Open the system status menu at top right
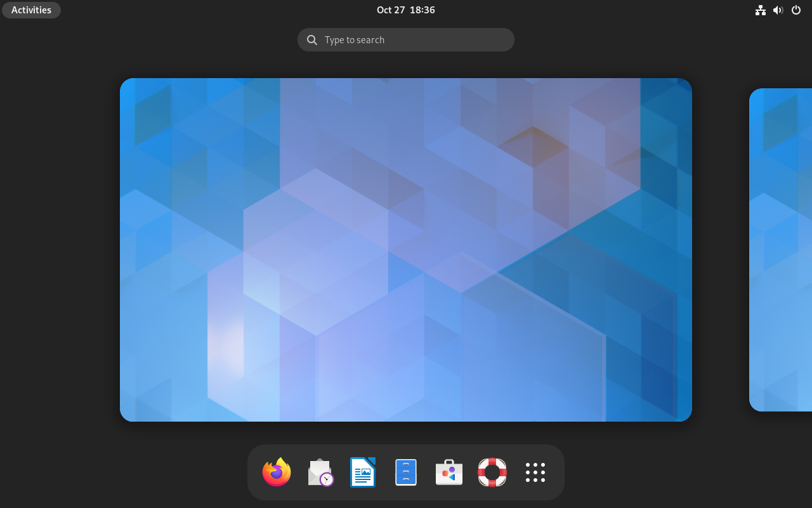The image size is (812, 508). tap(778, 10)
